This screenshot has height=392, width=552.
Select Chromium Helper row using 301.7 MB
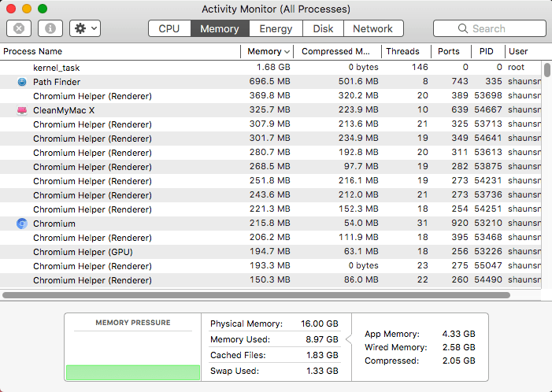point(270,139)
